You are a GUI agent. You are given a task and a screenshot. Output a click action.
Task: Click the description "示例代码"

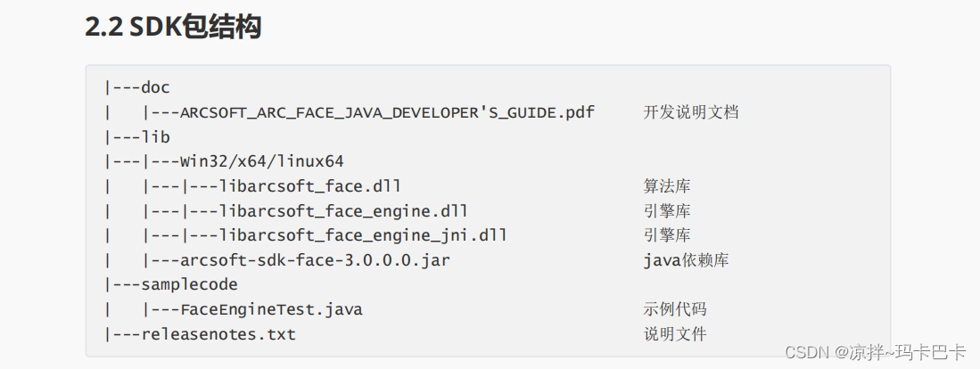pyautogui.click(x=675, y=309)
